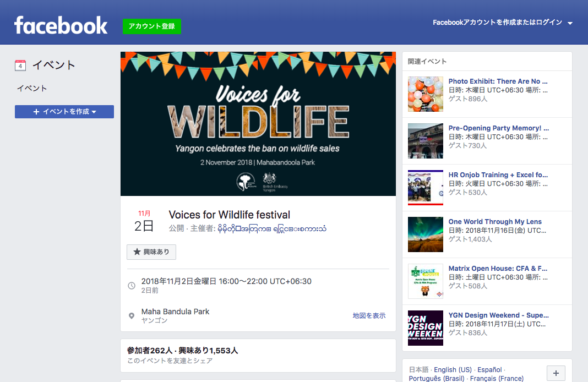Click the HR Onjob Training thumbnail
Viewport: 588px width, 382px height.
click(x=425, y=188)
